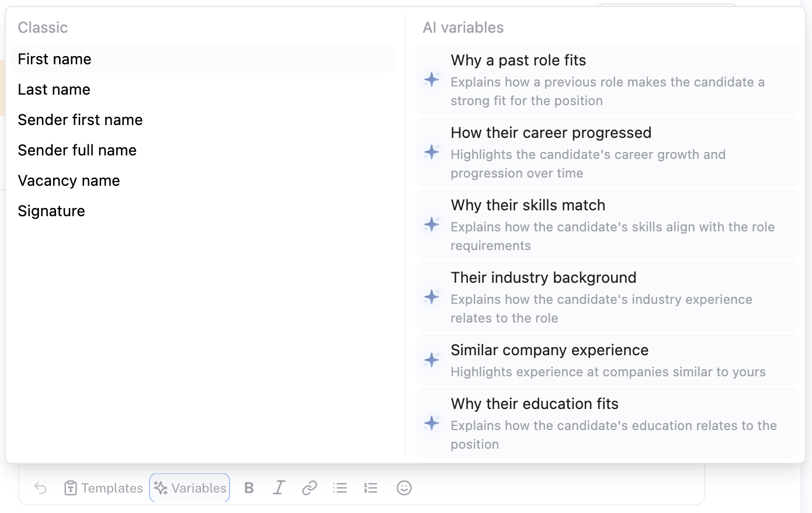Click sparkle icon beside Why a past role fits
Screen dimensions: 812x513
click(x=432, y=80)
